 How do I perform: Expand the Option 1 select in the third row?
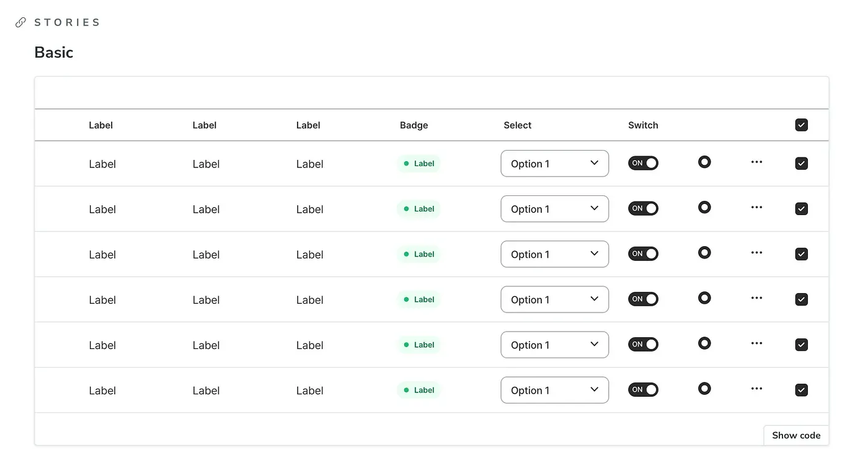[x=555, y=254]
